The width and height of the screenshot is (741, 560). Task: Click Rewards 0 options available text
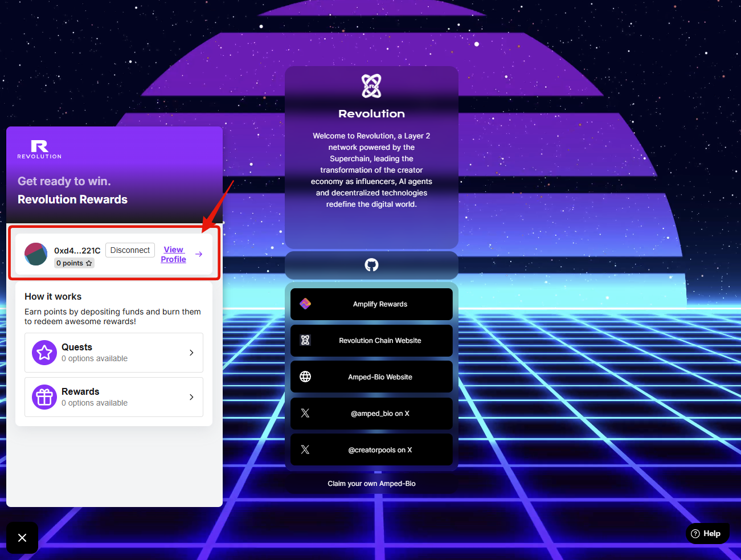(x=95, y=403)
